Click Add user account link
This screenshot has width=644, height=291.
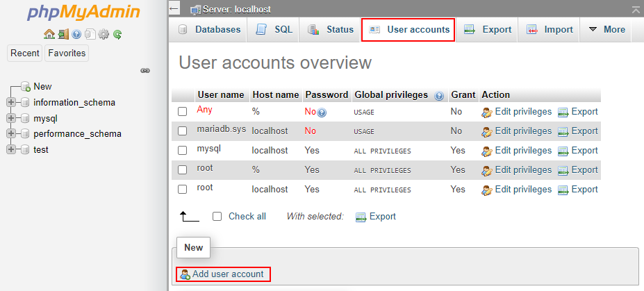point(222,274)
